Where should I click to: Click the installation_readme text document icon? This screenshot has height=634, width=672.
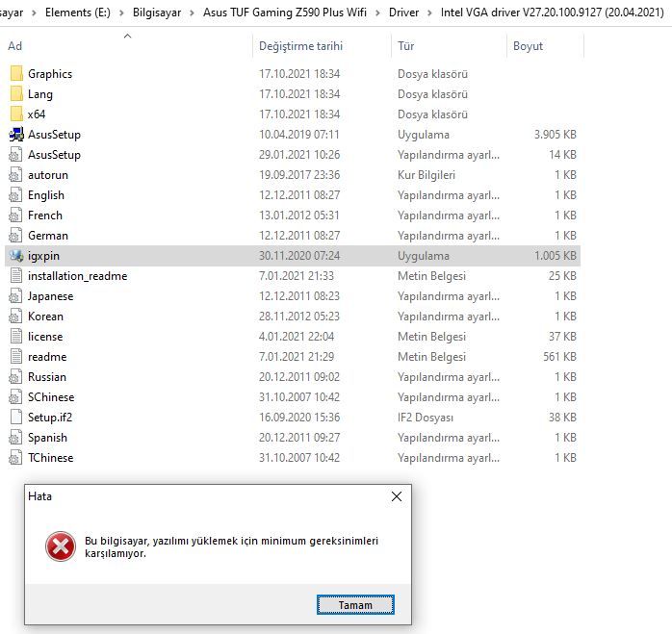(15, 276)
